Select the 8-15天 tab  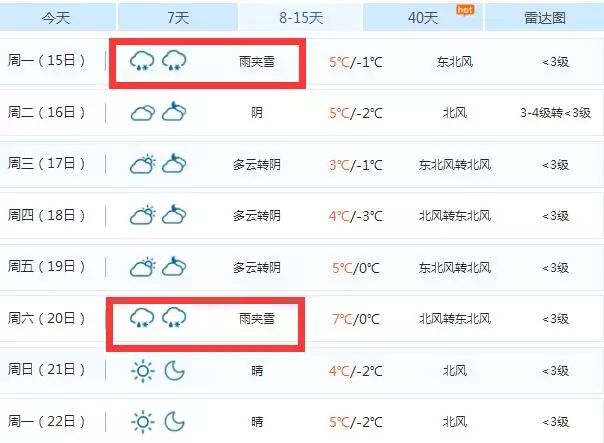point(299,17)
